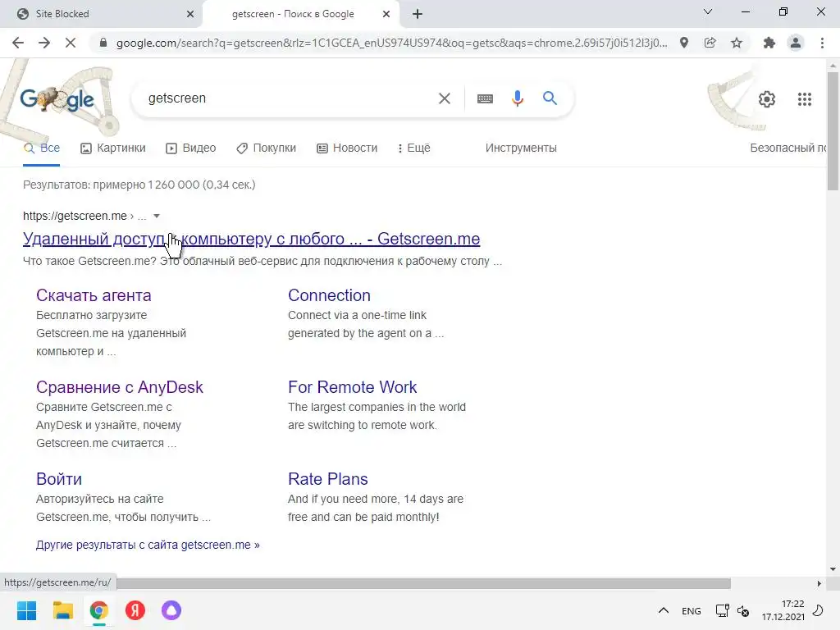Open the Войти sitelink
The image size is (840, 630).
click(59, 478)
